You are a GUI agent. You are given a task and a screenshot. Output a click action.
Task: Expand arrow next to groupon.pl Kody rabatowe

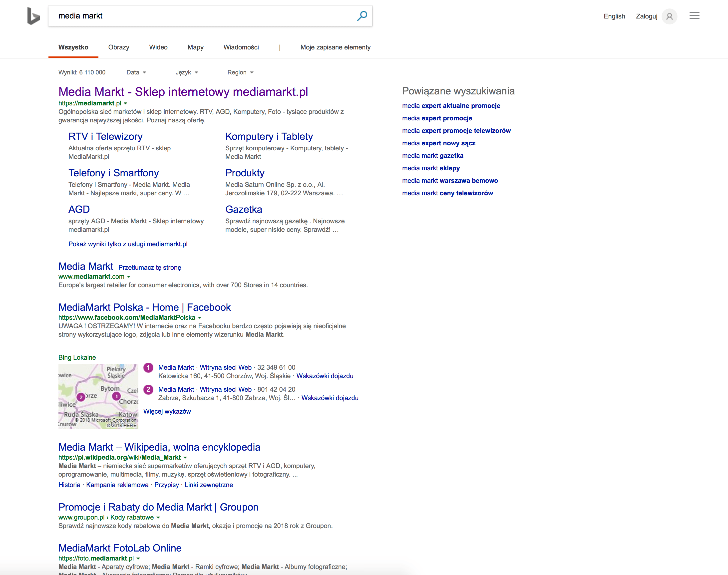click(158, 518)
